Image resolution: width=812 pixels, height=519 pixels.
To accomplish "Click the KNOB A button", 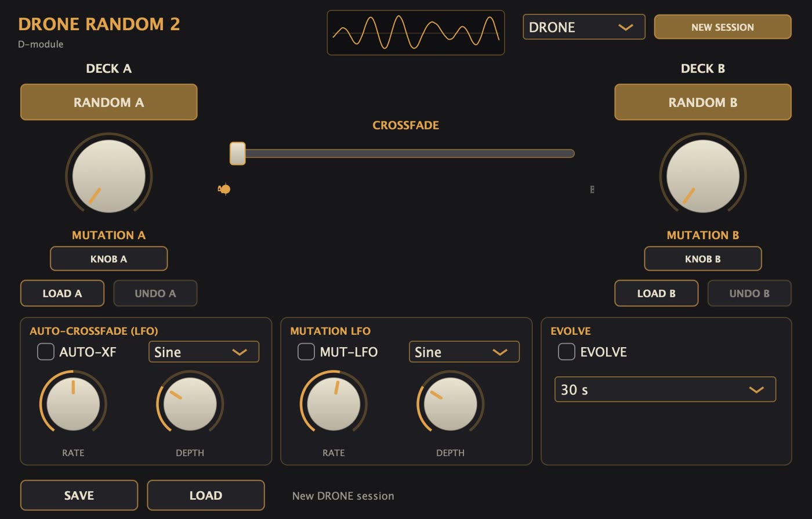I will pyautogui.click(x=108, y=259).
